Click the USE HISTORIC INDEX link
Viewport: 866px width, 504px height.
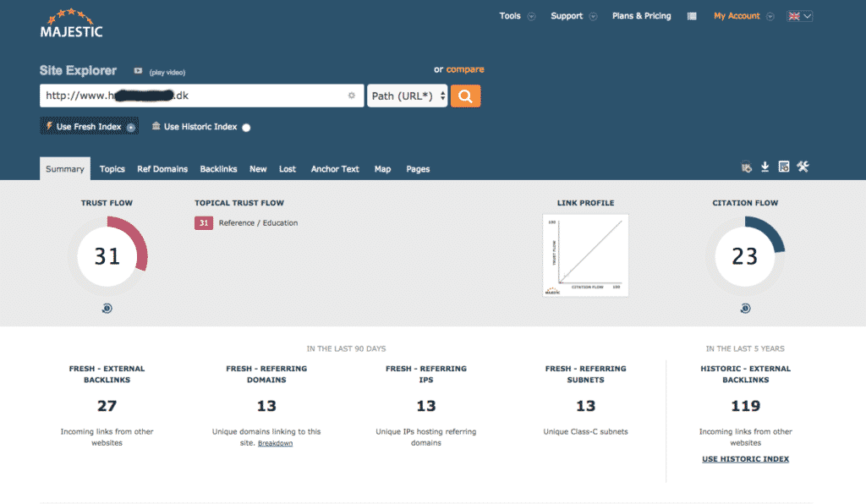pyautogui.click(x=745, y=458)
